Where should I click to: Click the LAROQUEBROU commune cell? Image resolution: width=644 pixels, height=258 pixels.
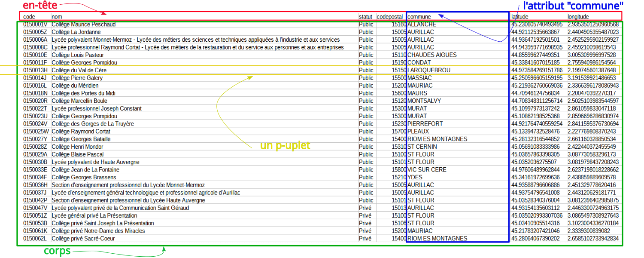click(x=429, y=70)
